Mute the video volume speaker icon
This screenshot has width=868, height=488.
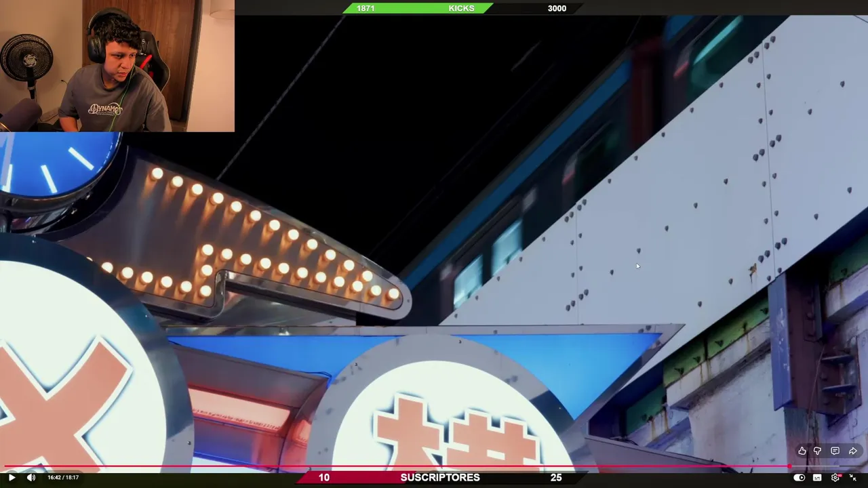click(x=31, y=477)
